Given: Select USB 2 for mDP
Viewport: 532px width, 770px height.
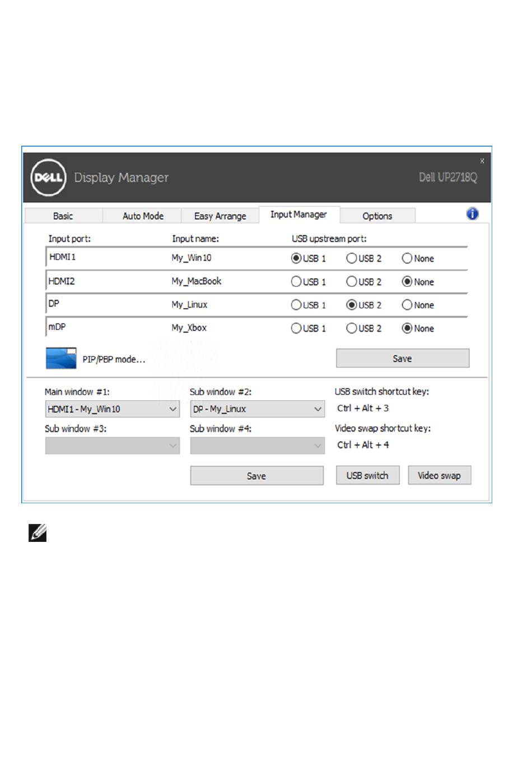Looking at the screenshot, I should 351,328.
